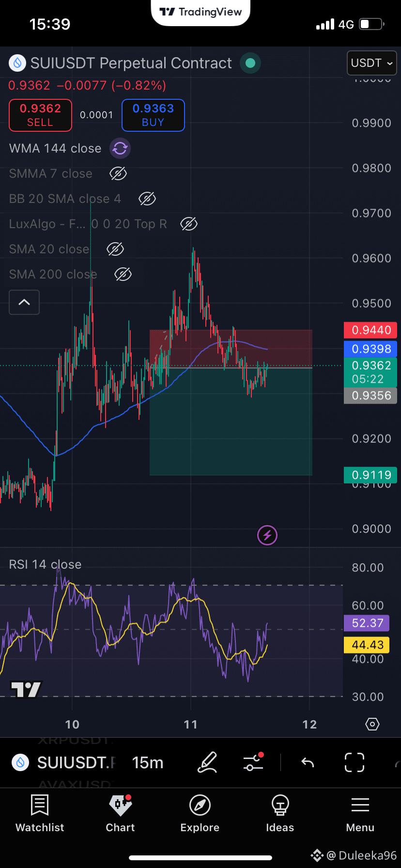Viewport: 401px width, 868px height.
Task: Open the drawing tools pencil icon
Action: (207, 762)
